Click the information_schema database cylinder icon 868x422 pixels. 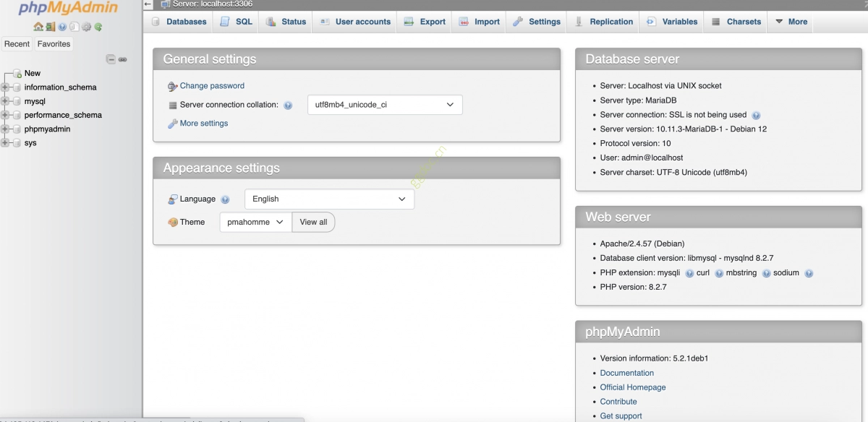[17, 87]
